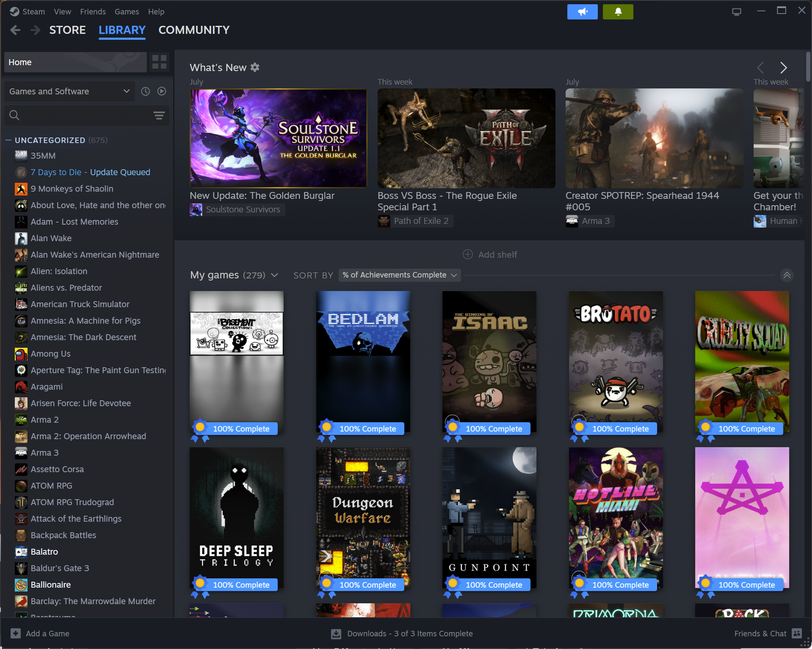Open the Gunpoint game cover
The height and width of the screenshot is (649, 812).
click(489, 518)
